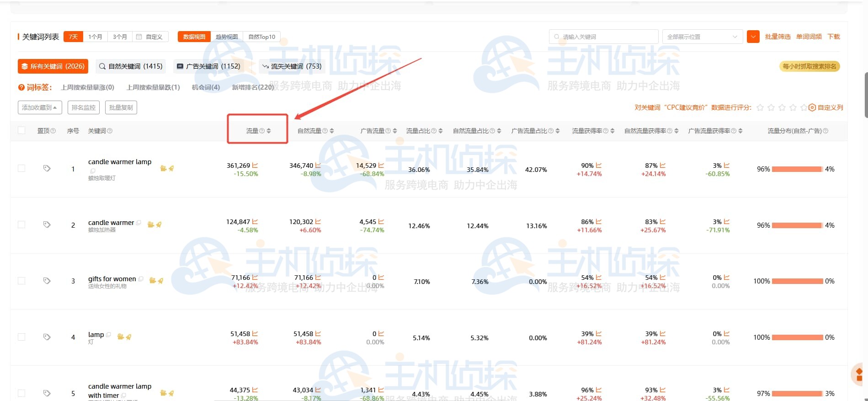Screen dimensions: 868x401
Task: Click the vertical page scrollbar
Action: pos(865,95)
